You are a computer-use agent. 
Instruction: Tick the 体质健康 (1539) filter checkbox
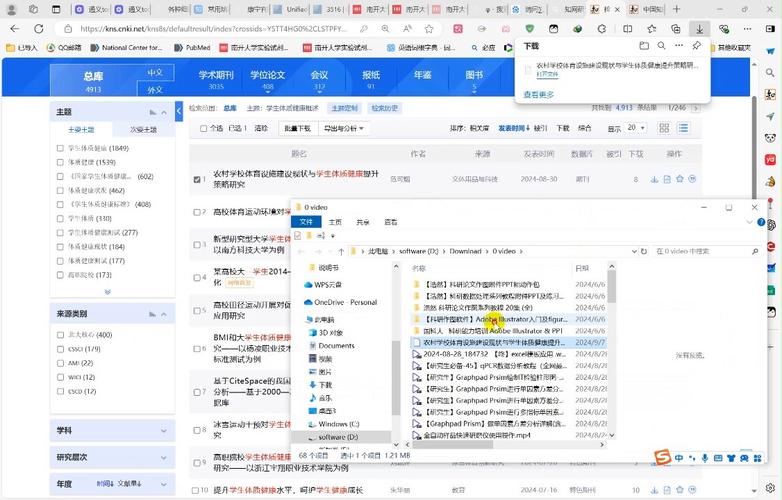[62, 162]
